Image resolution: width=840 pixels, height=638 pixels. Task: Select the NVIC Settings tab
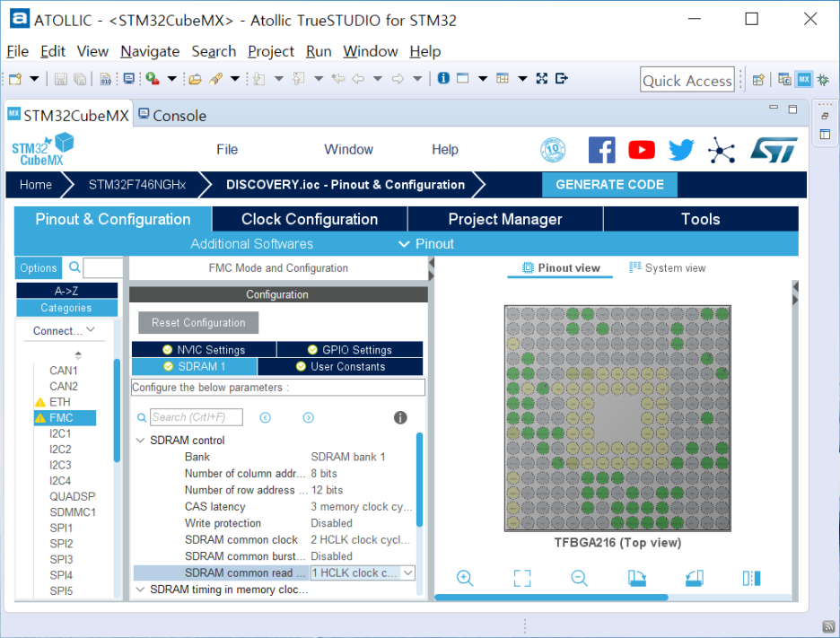pos(204,350)
